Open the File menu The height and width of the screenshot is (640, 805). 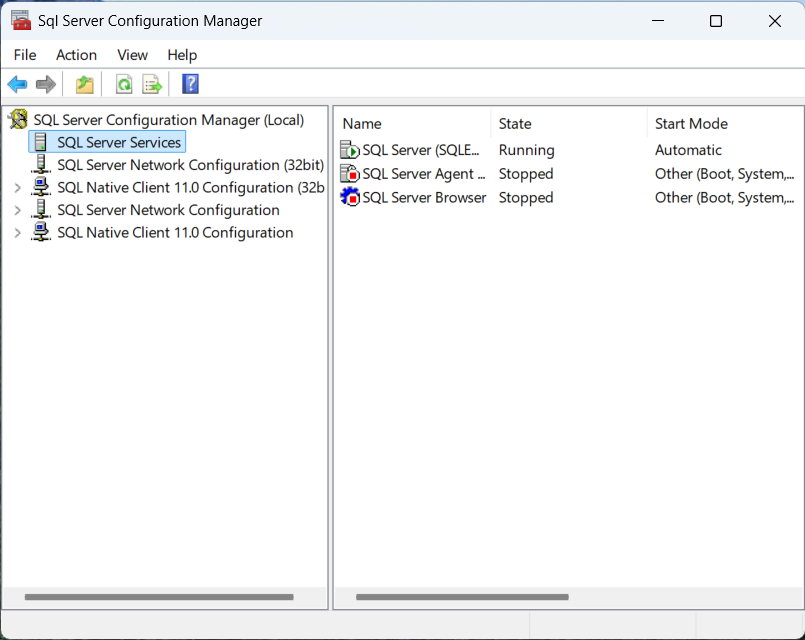(x=25, y=55)
